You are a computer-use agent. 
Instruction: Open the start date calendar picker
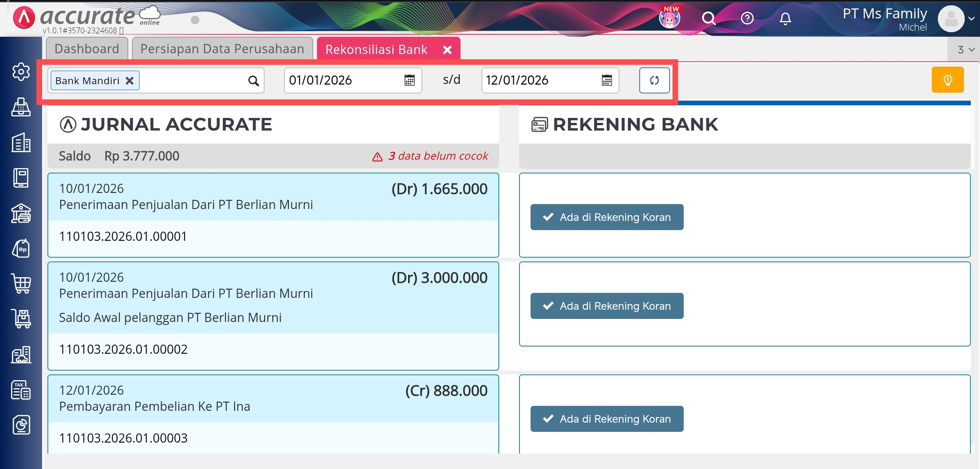tap(410, 80)
